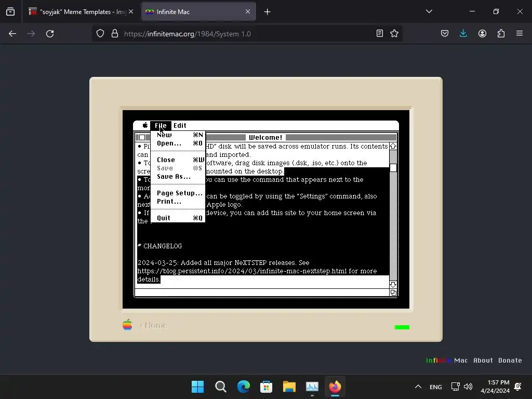Choose Quit from the File menu
Image resolution: width=532 pixels, height=399 pixels.
click(178, 218)
